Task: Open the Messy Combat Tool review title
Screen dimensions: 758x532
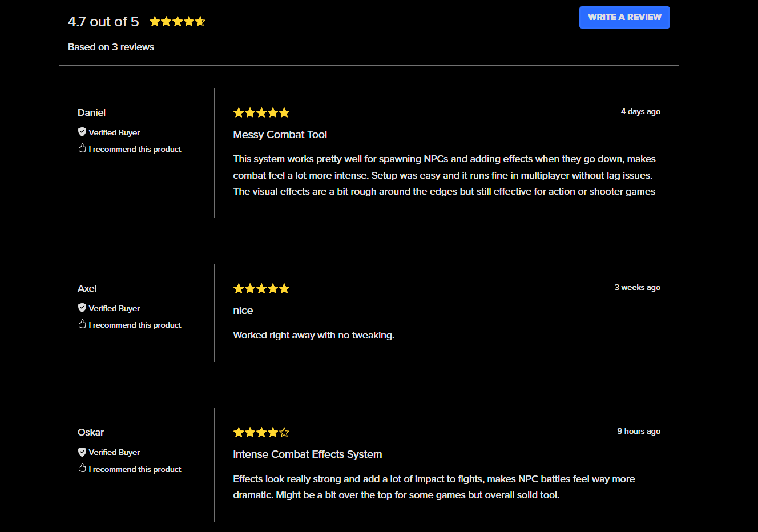Action: point(280,135)
